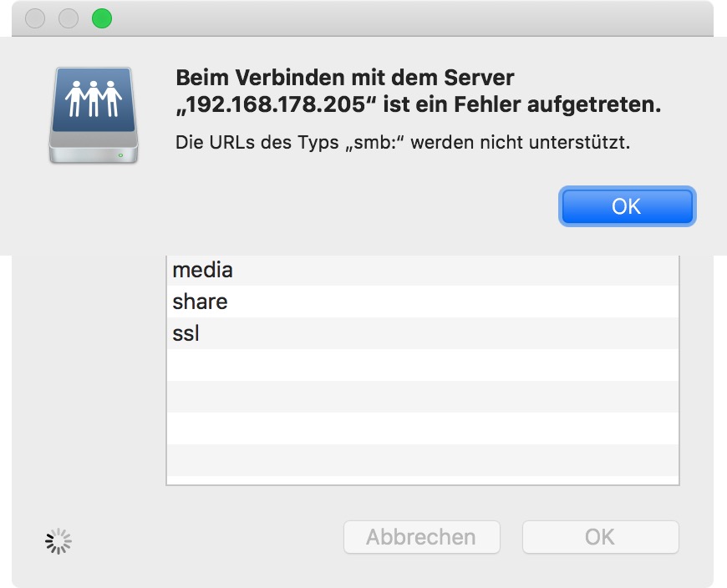Click the shared network server drive icon
Image resolution: width=727 pixels, height=588 pixels.
[93, 115]
